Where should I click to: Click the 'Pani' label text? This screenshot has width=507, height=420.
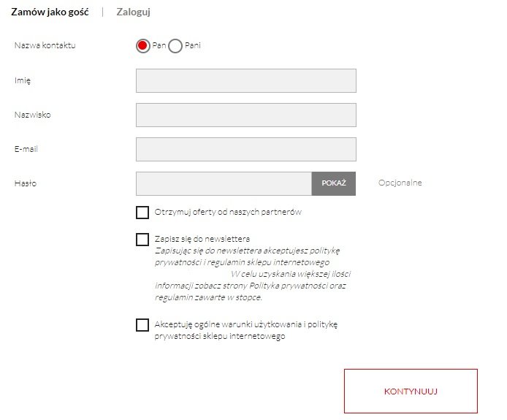click(x=193, y=46)
